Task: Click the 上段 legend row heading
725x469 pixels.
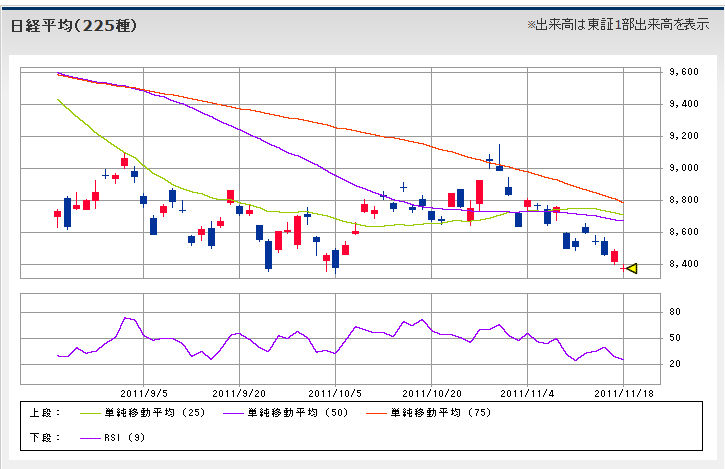Action: 45,413
